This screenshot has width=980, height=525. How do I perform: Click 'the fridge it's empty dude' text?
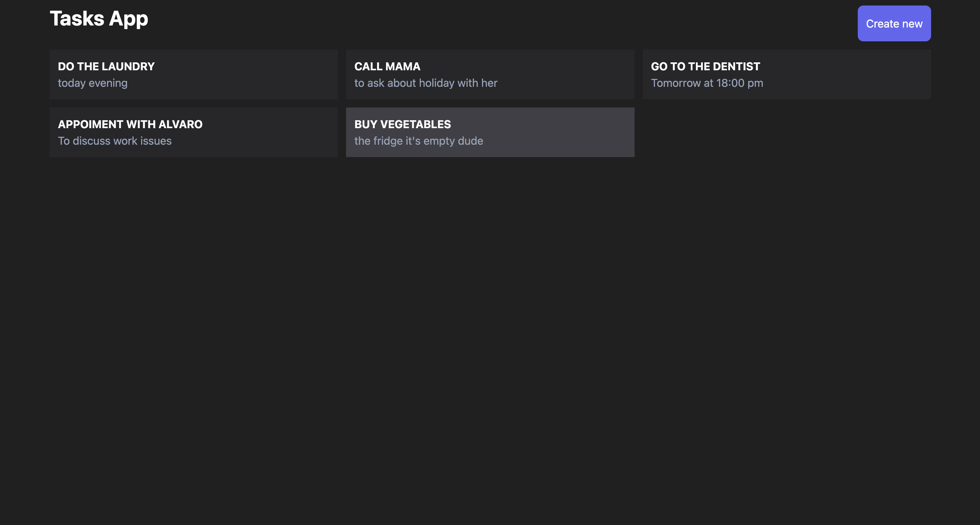418,141
